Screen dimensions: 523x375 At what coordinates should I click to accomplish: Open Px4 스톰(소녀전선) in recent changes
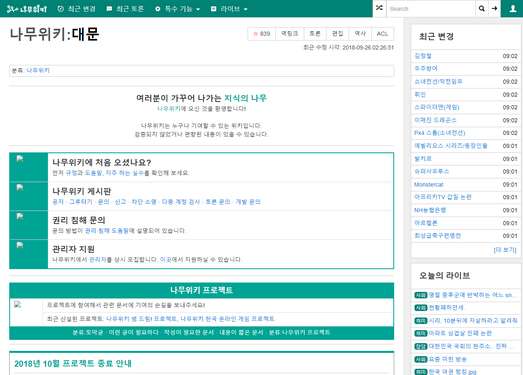(x=439, y=133)
